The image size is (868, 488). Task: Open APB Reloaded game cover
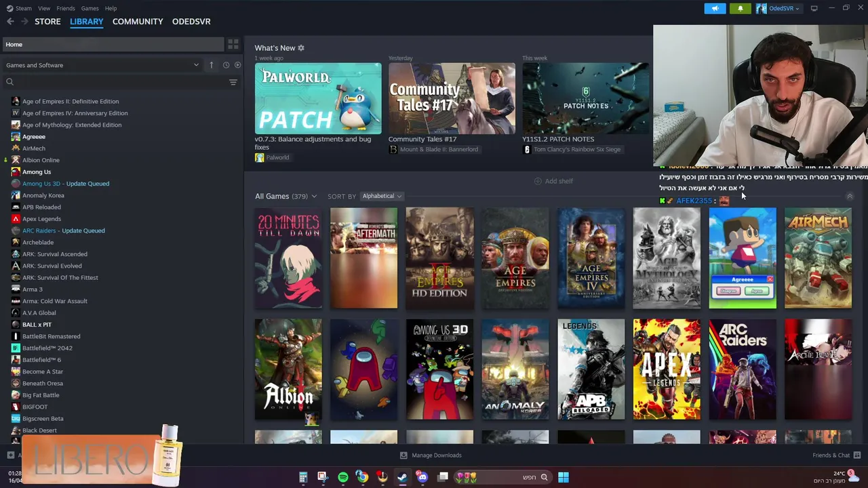click(591, 369)
